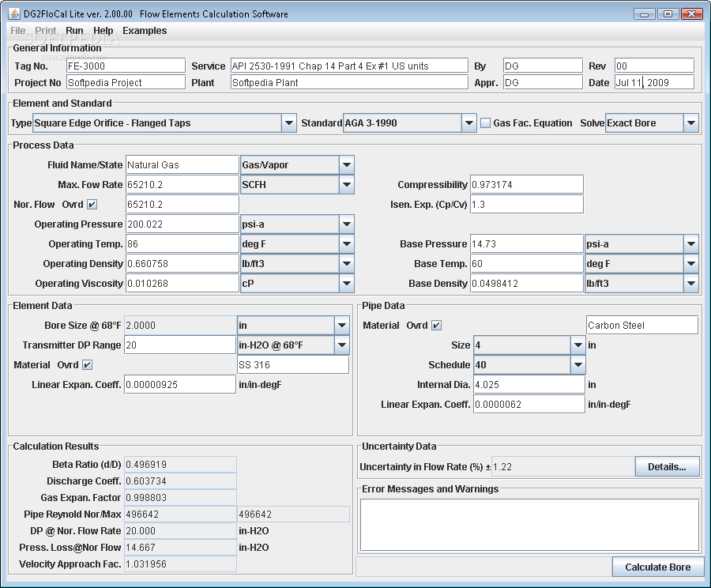Screen dimensions: 711x588
Task: Click the Rev field
Action: 654,66
